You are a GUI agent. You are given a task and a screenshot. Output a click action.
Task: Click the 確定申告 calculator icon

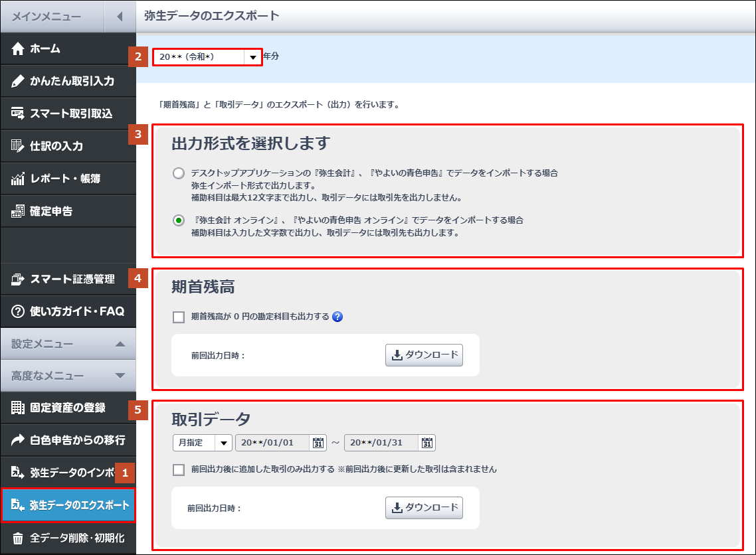(18, 211)
